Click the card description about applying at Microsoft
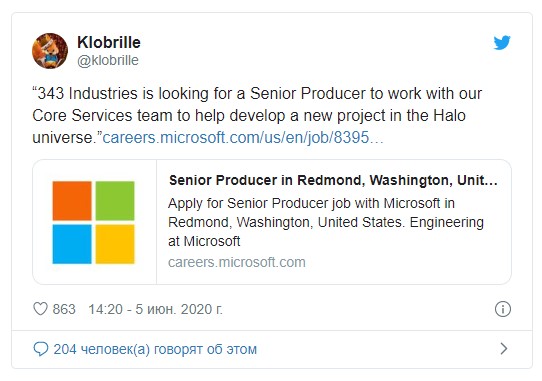 [x=326, y=222]
